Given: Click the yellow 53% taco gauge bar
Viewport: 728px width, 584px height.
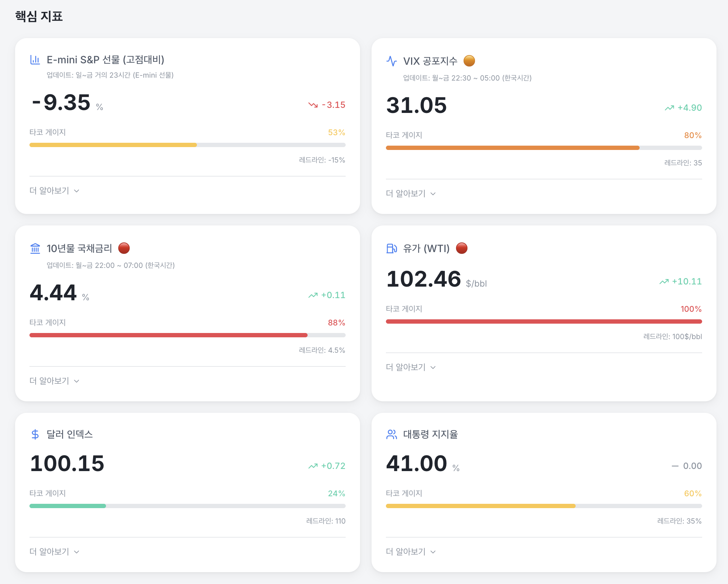Looking at the screenshot, I should (x=113, y=145).
